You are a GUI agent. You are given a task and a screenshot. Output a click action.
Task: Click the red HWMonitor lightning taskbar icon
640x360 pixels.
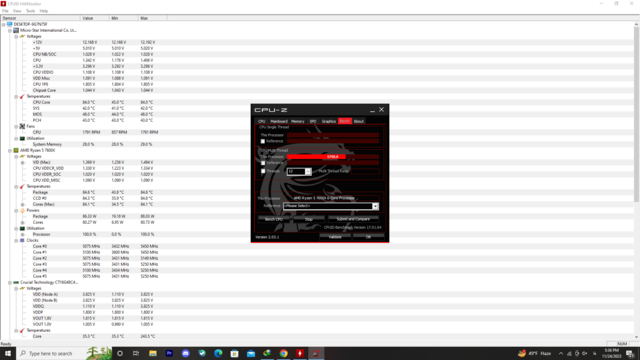pos(300,353)
